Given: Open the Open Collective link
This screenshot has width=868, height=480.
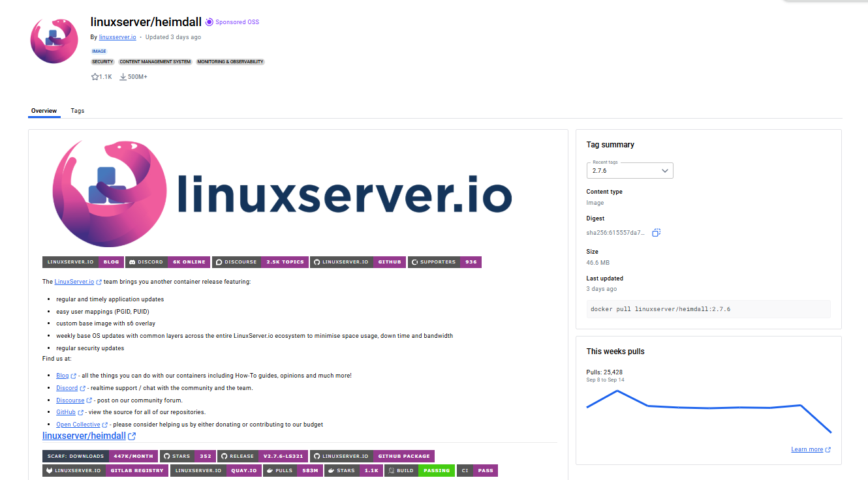Looking at the screenshot, I should coord(78,425).
